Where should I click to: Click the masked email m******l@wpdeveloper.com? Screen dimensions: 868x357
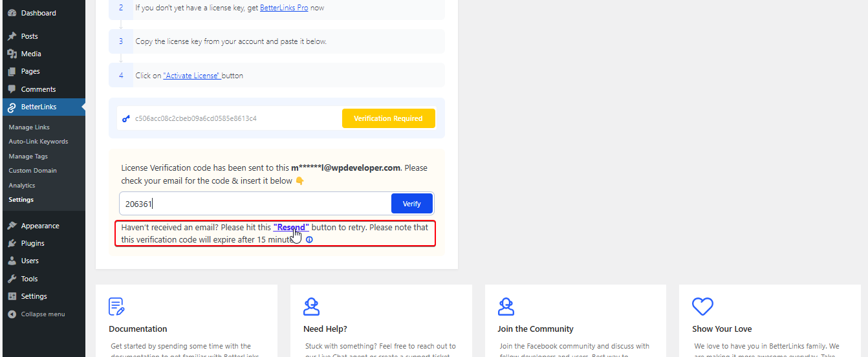[346, 168]
